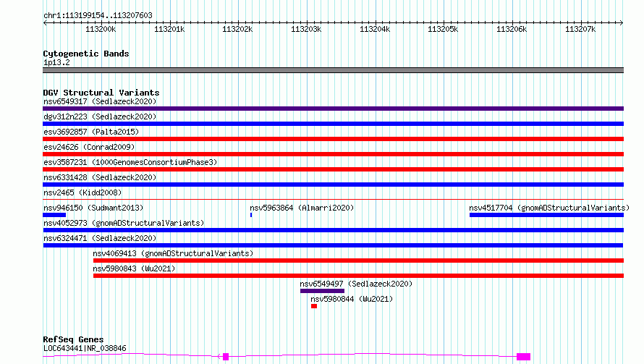Click the nsv2465 (Kidd2008) label text

pyautogui.click(x=82, y=192)
